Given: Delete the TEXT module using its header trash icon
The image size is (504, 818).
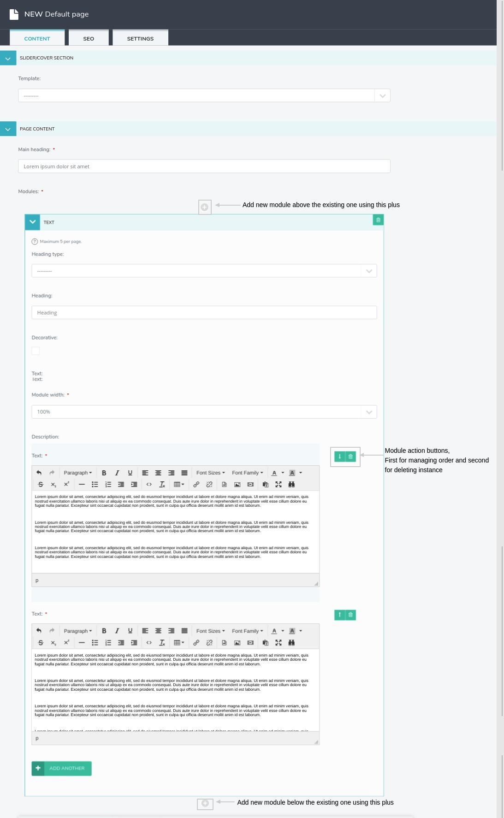Looking at the screenshot, I should 378,220.
